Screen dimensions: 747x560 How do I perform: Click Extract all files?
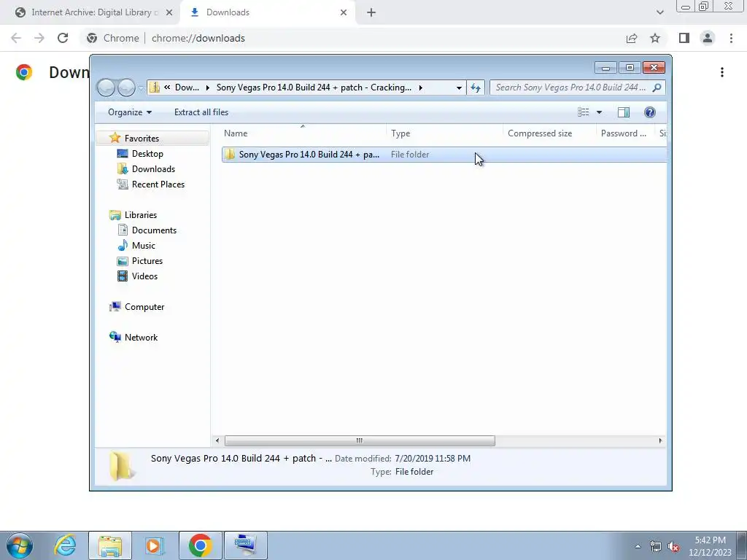point(201,112)
